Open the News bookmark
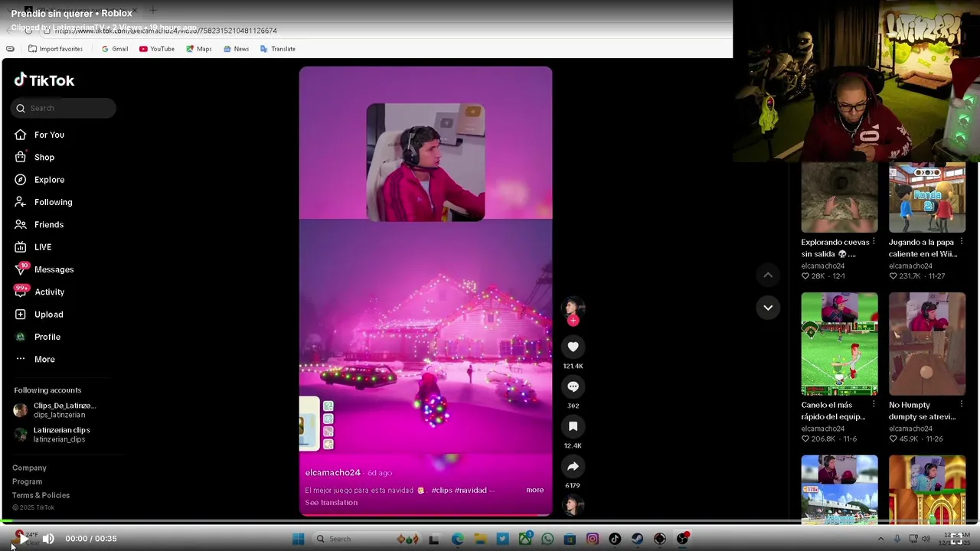Screen dimensions: 980x551 tap(236, 49)
